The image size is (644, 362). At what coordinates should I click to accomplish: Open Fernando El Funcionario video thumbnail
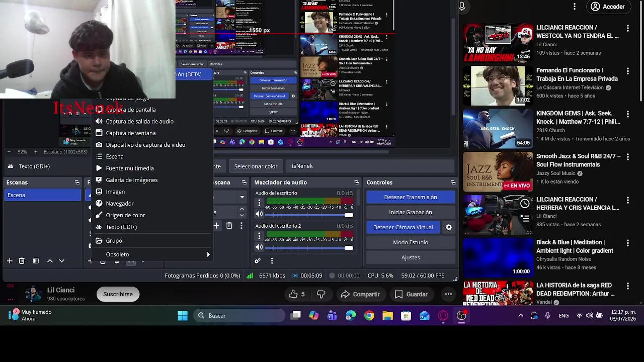click(498, 86)
